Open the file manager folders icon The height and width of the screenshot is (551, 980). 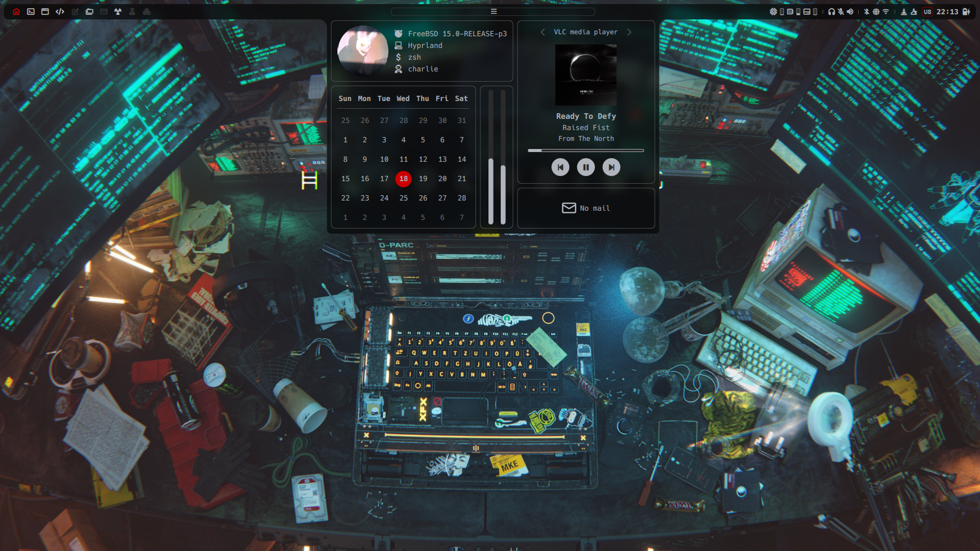(x=89, y=11)
